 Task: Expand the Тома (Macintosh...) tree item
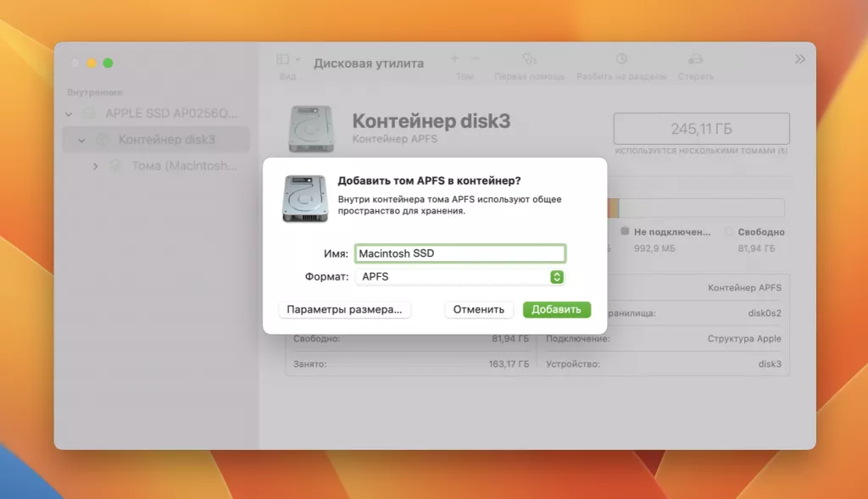point(96,166)
